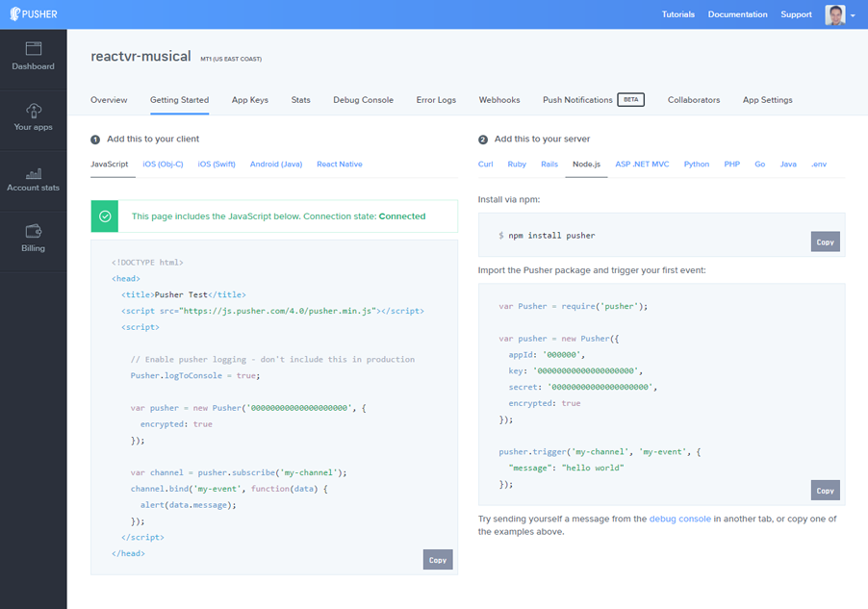The height and width of the screenshot is (609, 868).
Task: Switch to the Webhooks tab
Action: [499, 100]
